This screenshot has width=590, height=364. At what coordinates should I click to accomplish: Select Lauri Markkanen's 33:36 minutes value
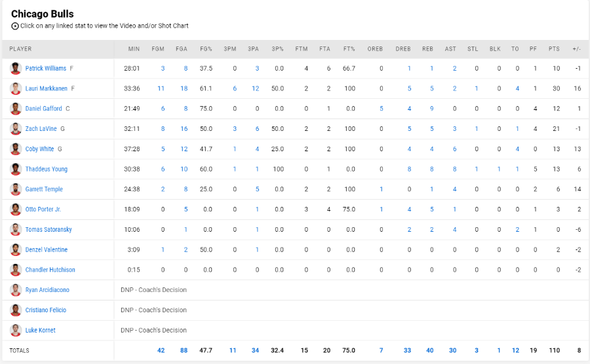132,88
